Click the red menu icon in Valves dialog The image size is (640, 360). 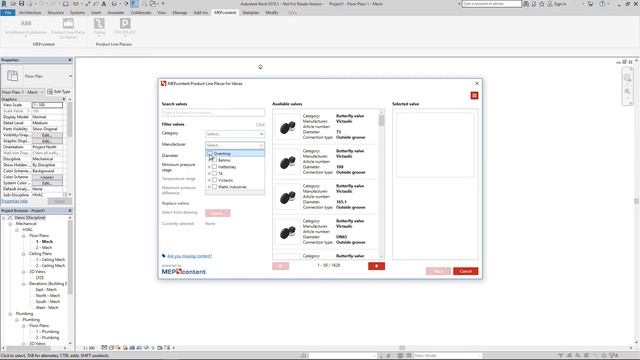[474, 96]
